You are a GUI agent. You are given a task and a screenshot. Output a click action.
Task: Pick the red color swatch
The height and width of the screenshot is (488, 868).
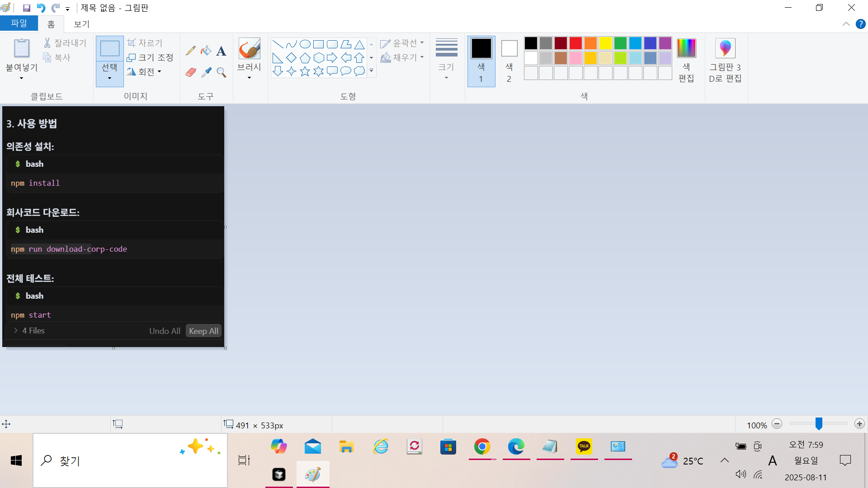(x=576, y=43)
